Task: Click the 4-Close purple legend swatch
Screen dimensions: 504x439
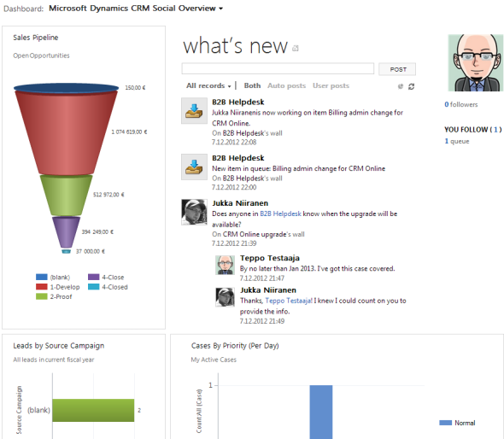Action: pyautogui.click(x=93, y=277)
